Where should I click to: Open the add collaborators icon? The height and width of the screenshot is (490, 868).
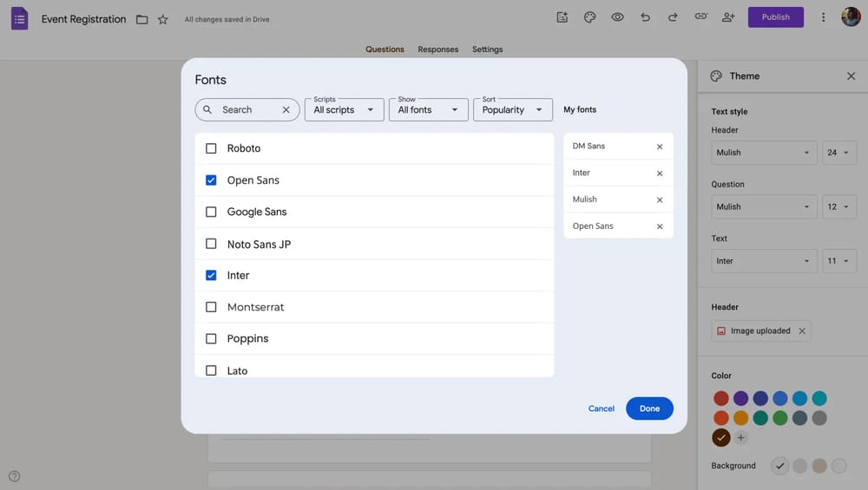click(728, 17)
